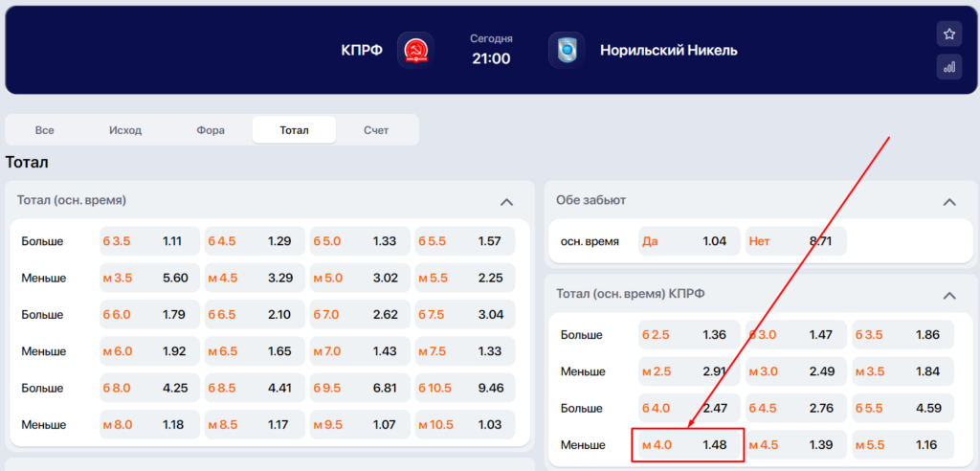Bet on б 8.0 at 4.25
The width and height of the screenshot is (980, 471).
point(149,388)
